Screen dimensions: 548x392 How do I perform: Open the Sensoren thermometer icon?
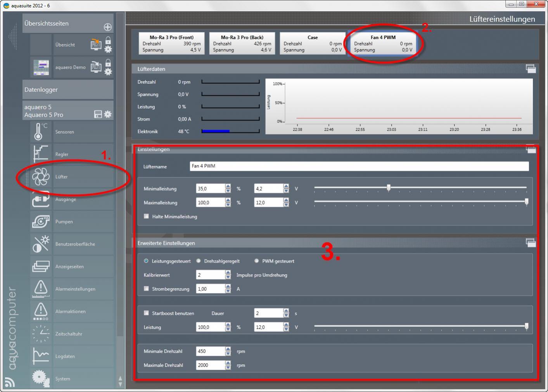pos(40,132)
